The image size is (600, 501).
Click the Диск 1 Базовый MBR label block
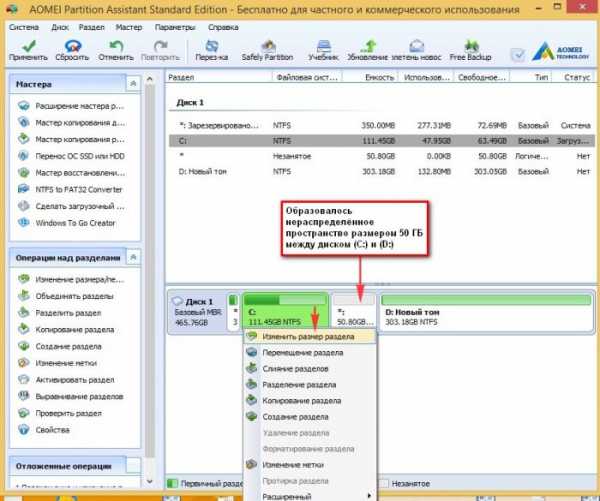point(197,312)
